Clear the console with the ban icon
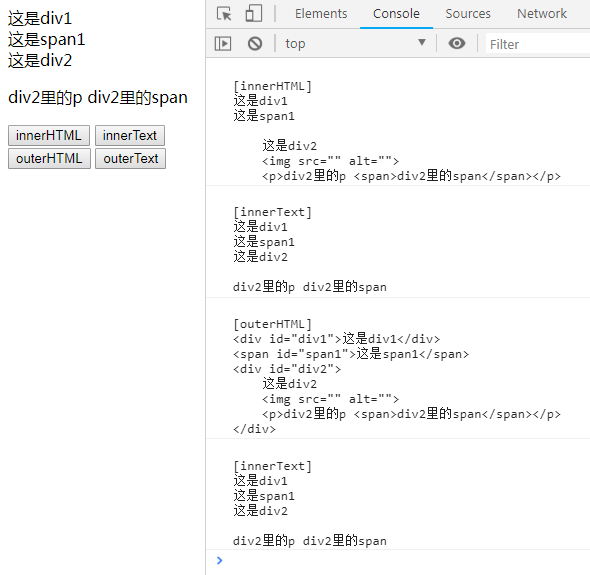Image resolution: width=590 pixels, height=575 pixels. coord(255,44)
